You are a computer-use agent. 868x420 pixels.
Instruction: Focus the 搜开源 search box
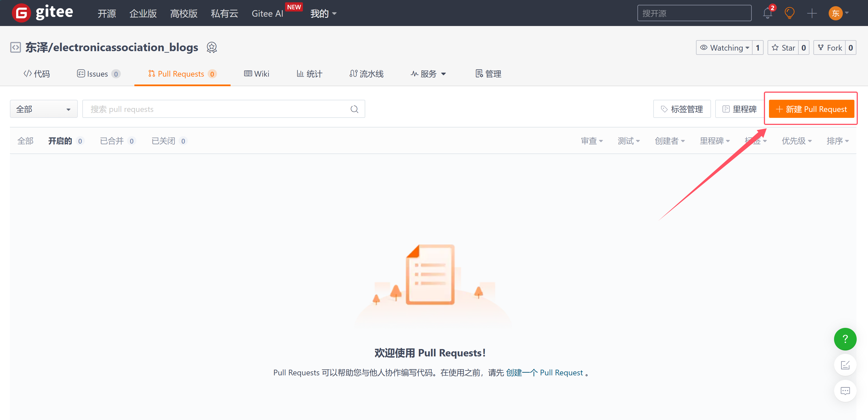pos(694,13)
